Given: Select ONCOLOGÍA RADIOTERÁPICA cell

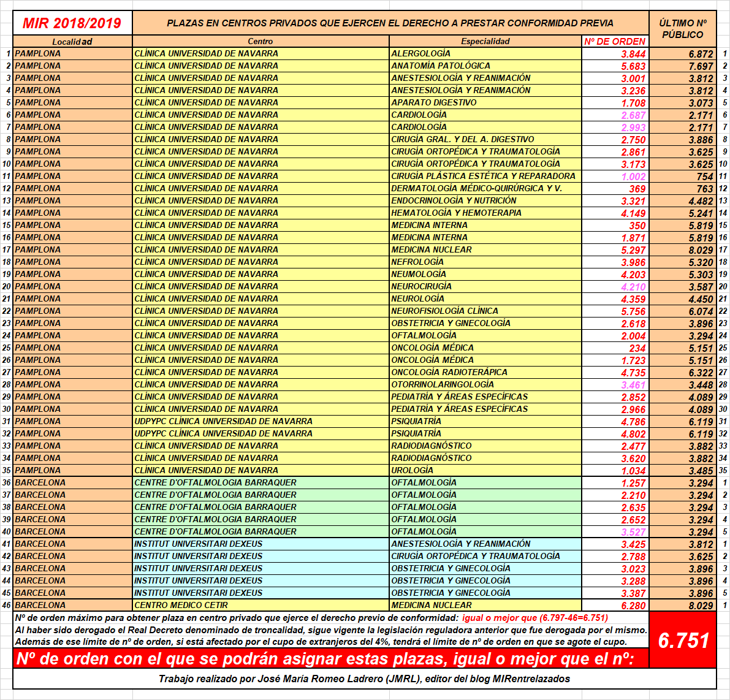Looking at the screenshot, I should 485,372.
